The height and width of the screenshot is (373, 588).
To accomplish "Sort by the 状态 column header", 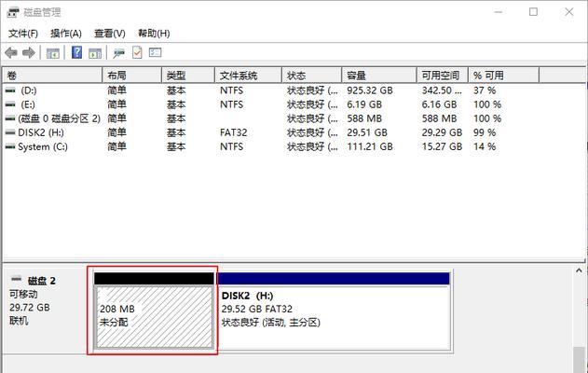I will pos(312,76).
